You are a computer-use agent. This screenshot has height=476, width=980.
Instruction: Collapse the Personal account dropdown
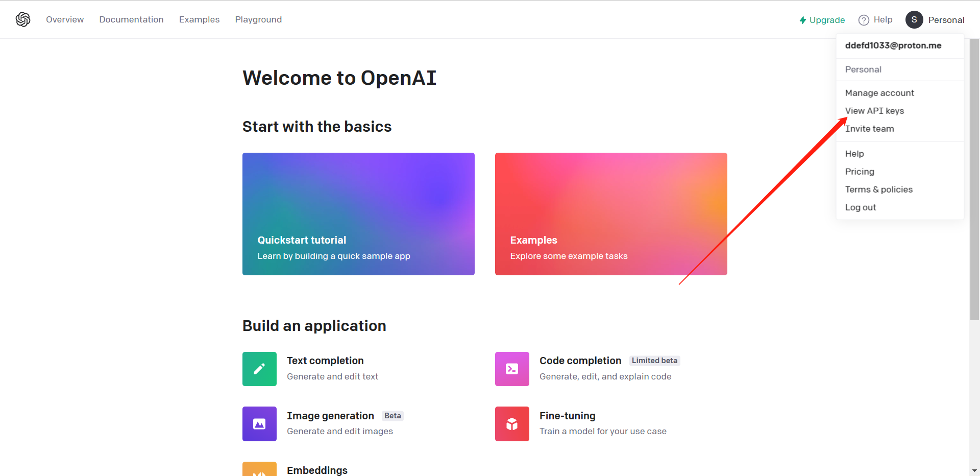click(x=946, y=20)
